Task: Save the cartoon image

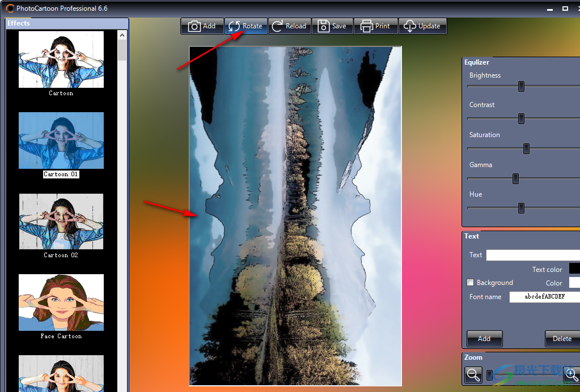Action: (333, 26)
